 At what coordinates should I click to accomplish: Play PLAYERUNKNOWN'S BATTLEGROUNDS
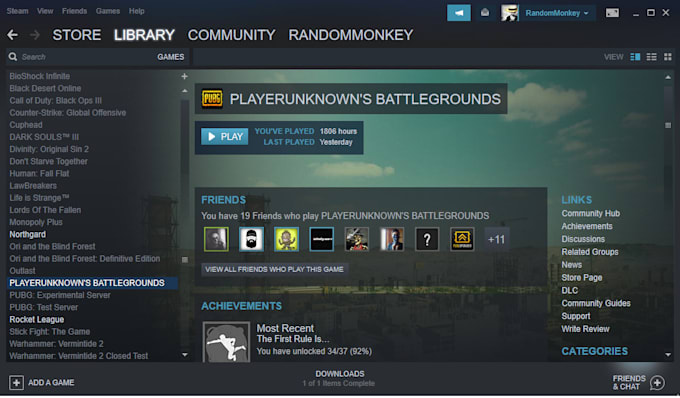[225, 137]
